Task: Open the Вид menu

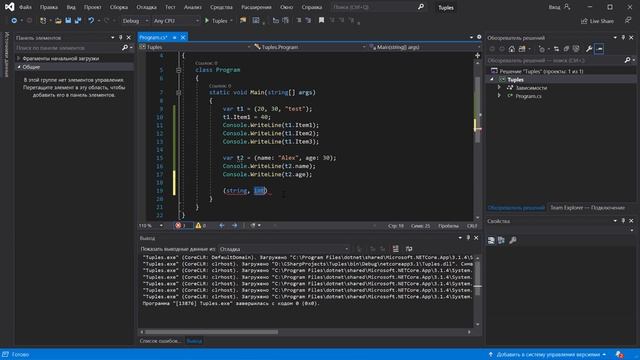Action: (71, 7)
